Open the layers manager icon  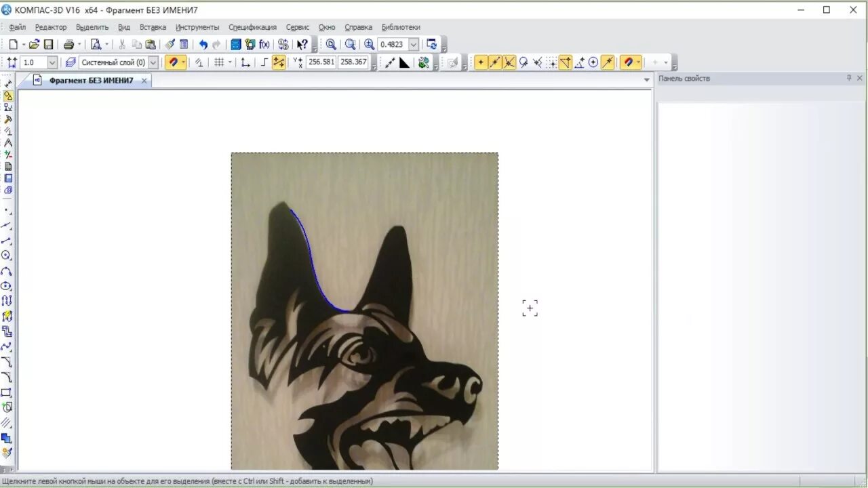click(71, 62)
